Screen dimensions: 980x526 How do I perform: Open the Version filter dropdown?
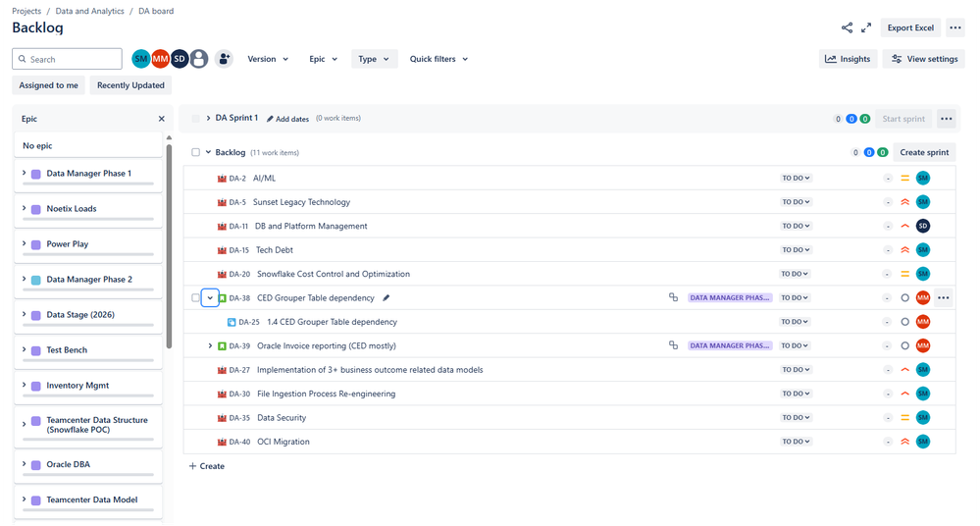coord(268,59)
